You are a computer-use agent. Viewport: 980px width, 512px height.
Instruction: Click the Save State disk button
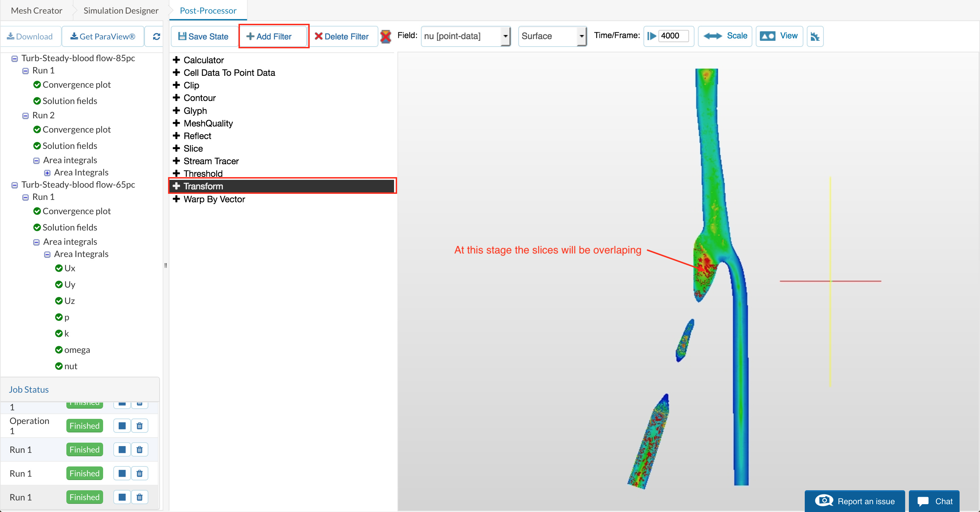(203, 36)
